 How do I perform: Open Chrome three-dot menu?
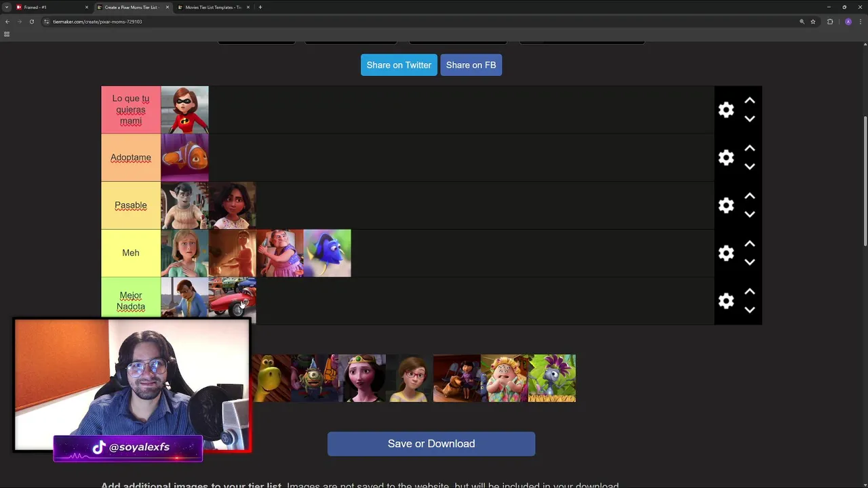861,22
